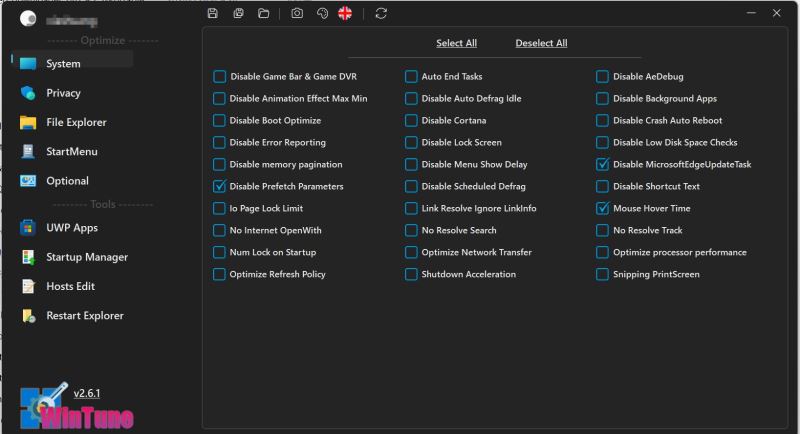Uncheck Disable MicrosoftEdgeUpdateTask
The image size is (800, 434).
click(603, 164)
